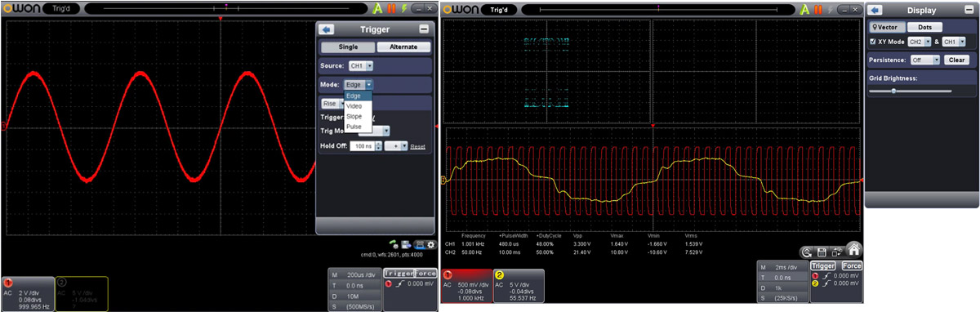Image resolution: width=980 pixels, height=312 pixels.
Task: Select Vector display type
Action: click(888, 27)
